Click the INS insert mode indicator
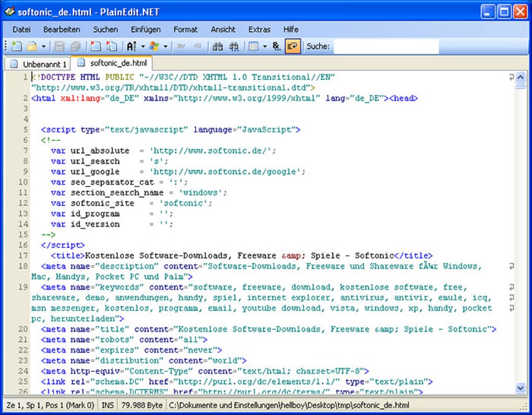This screenshot has width=532, height=415. click(x=107, y=405)
